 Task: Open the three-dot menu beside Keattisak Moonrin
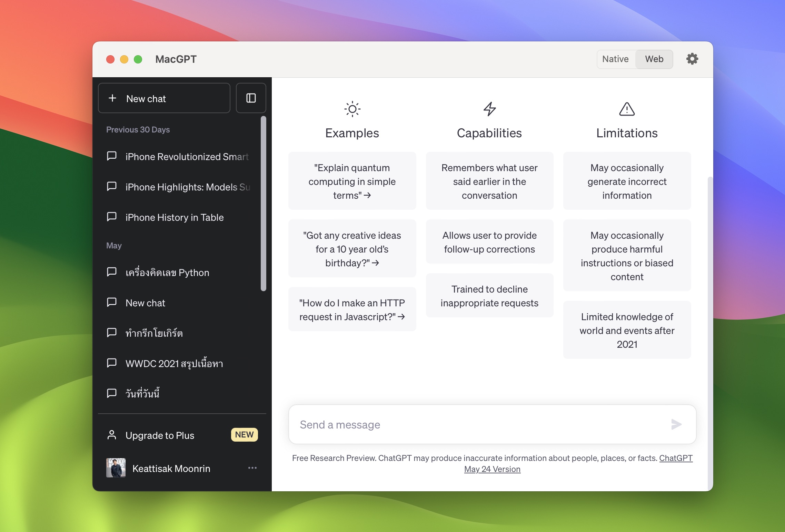pos(252,468)
